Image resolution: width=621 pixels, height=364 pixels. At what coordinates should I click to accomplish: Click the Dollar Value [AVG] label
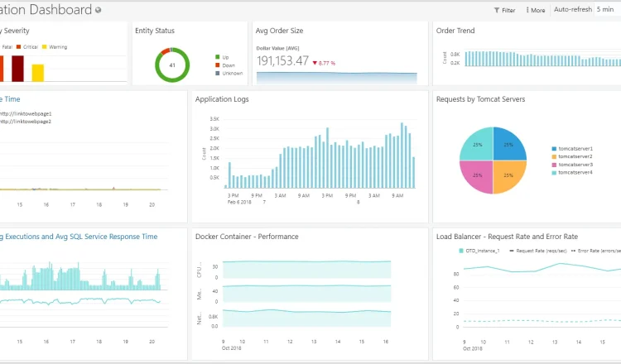point(277,48)
